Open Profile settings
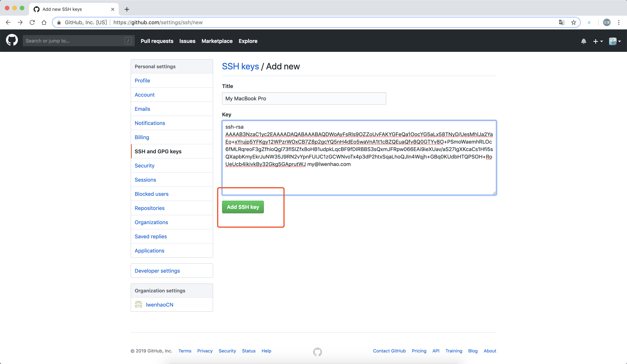This screenshot has height=364, width=627. click(172, 81)
